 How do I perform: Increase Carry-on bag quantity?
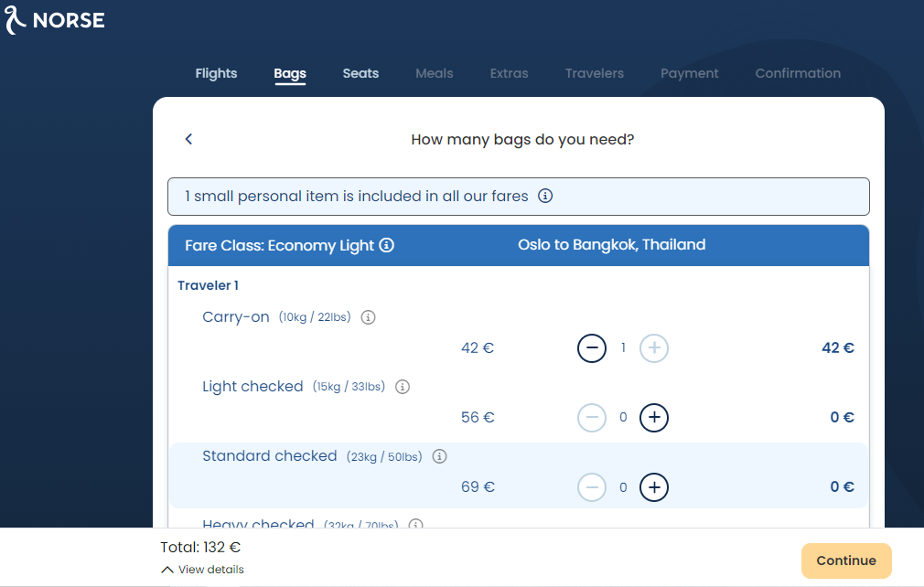click(x=654, y=348)
